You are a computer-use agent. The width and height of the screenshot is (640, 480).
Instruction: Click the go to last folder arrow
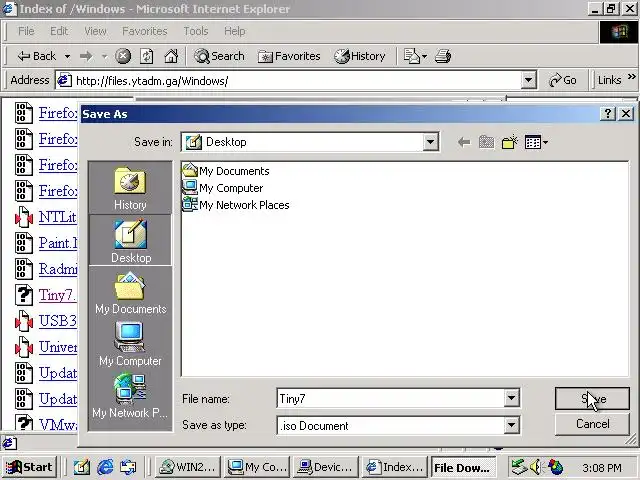(x=464, y=142)
